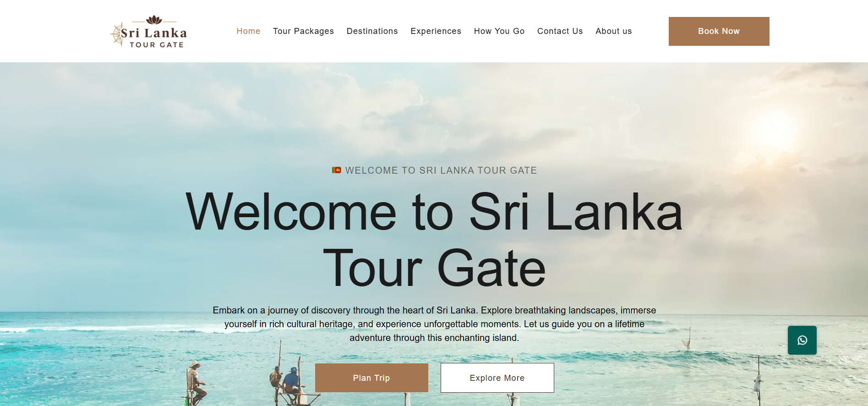The image size is (868, 406).
Task: Go to the Home nav link
Action: tap(248, 31)
